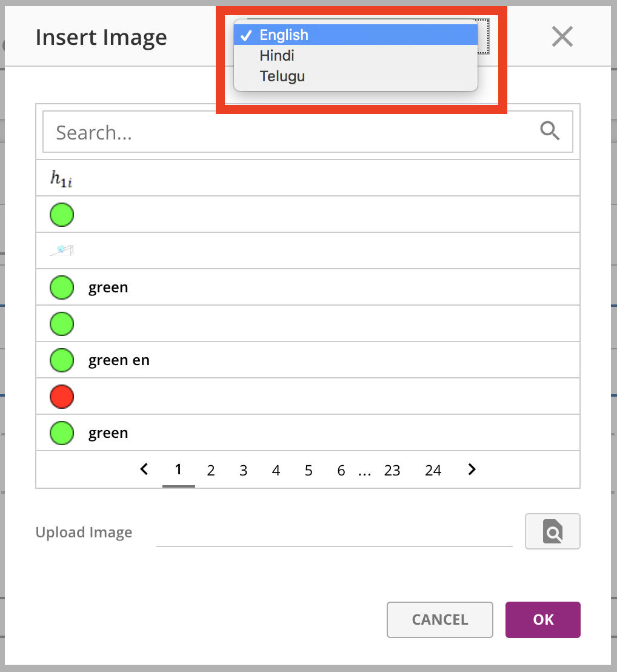Select the small inclined-plane diagram thumbnail
The width and height of the screenshot is (617, 672).
[x=62, y=250]
